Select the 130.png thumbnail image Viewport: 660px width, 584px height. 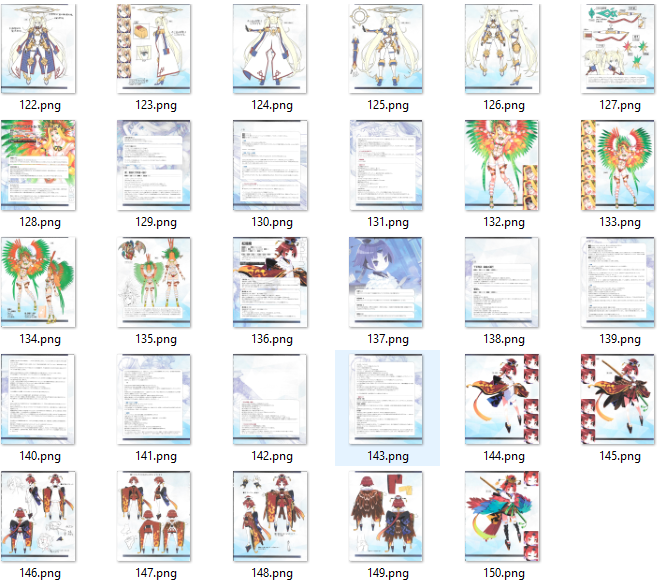click(270, 165)
